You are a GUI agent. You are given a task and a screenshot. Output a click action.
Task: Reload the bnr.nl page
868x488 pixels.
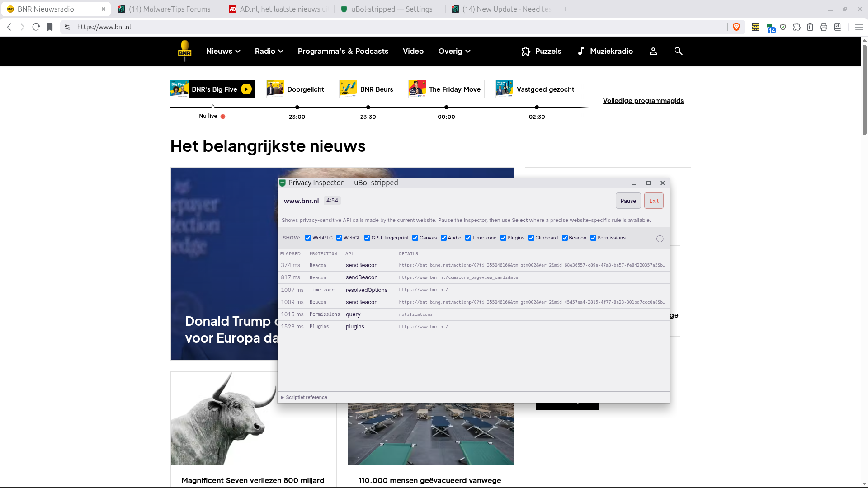pos(36,27)
